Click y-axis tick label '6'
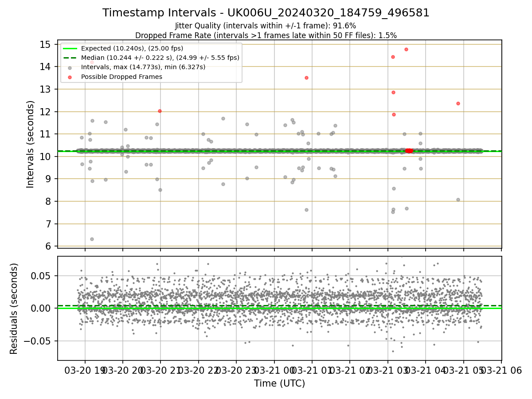Image resolution: width=532 pixels, height=399 pixels. 47,246
